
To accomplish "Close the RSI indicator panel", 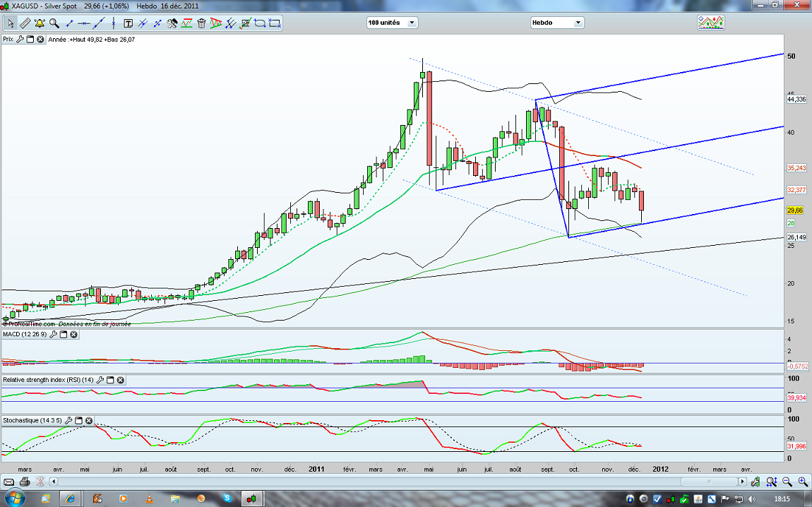I will 120,380.
